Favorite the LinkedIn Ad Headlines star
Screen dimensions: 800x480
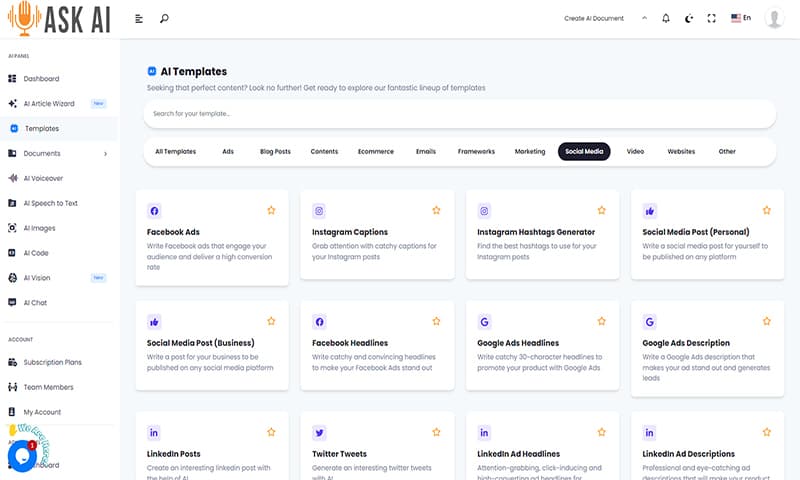pos(602,432)
